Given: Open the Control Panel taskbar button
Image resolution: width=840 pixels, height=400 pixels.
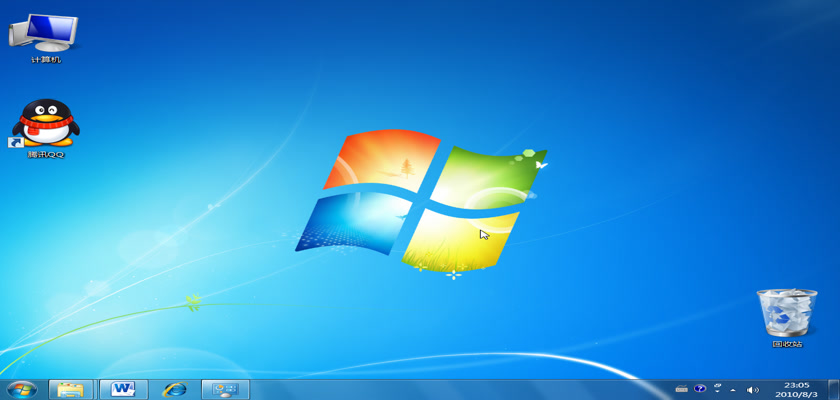Looking at the screenshot, I should click(225, 389).
